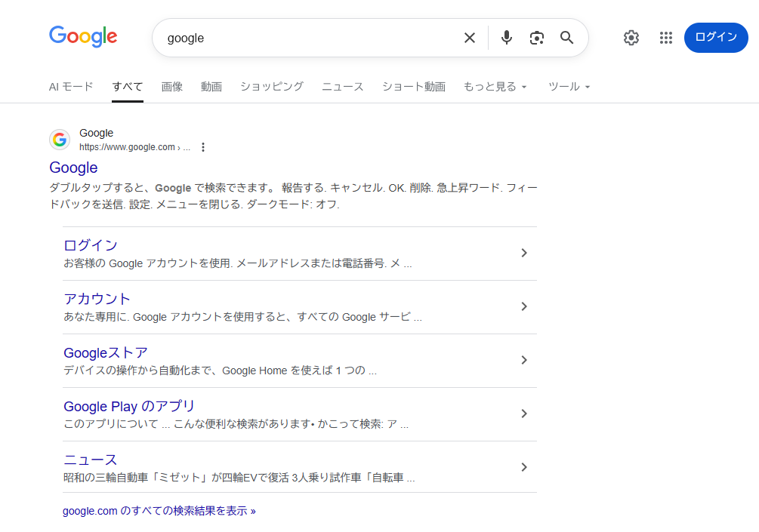Screen dimensions: 759x532
Task: Clear the search box with X icon
Action: click(x=470, y=38)
